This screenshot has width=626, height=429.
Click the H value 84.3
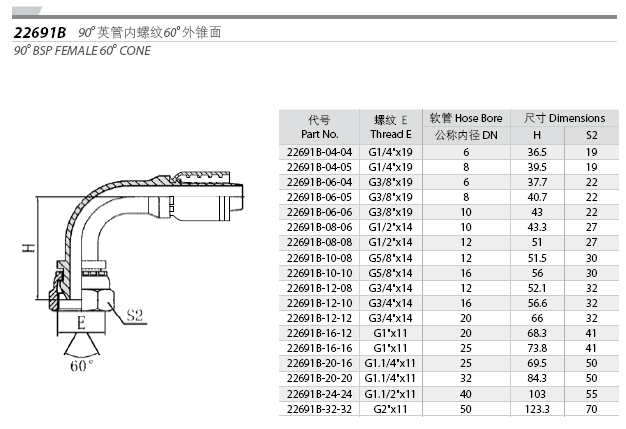point(537,378)
